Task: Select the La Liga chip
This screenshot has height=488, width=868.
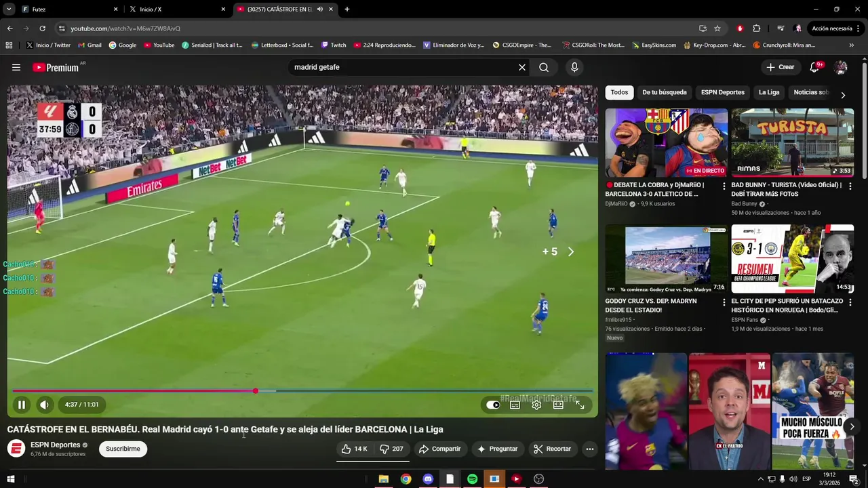Action: click(x=769, y=92)
